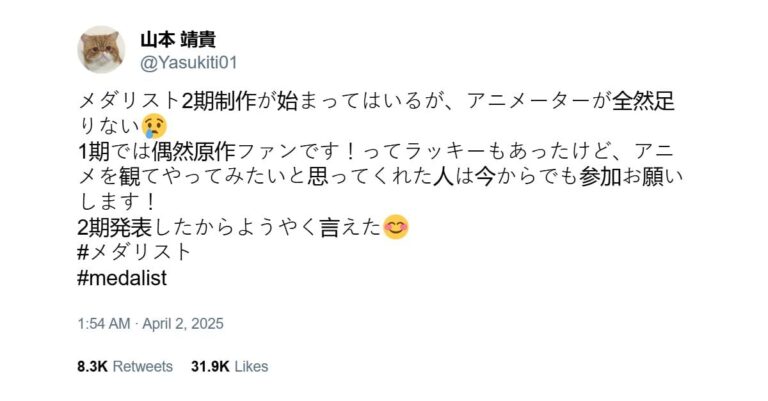Open the Retweets label list
The image size is (768, 401).
pyautogui.click(x=143, y=366)
